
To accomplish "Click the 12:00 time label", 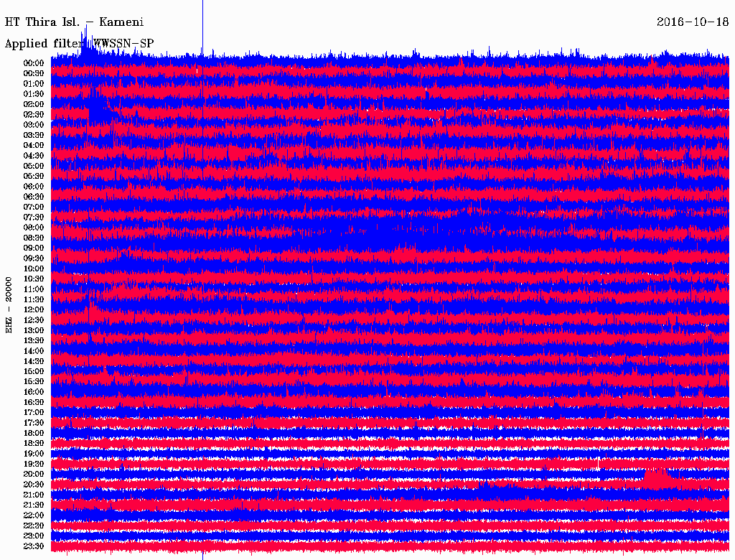I will click(34, 310).
